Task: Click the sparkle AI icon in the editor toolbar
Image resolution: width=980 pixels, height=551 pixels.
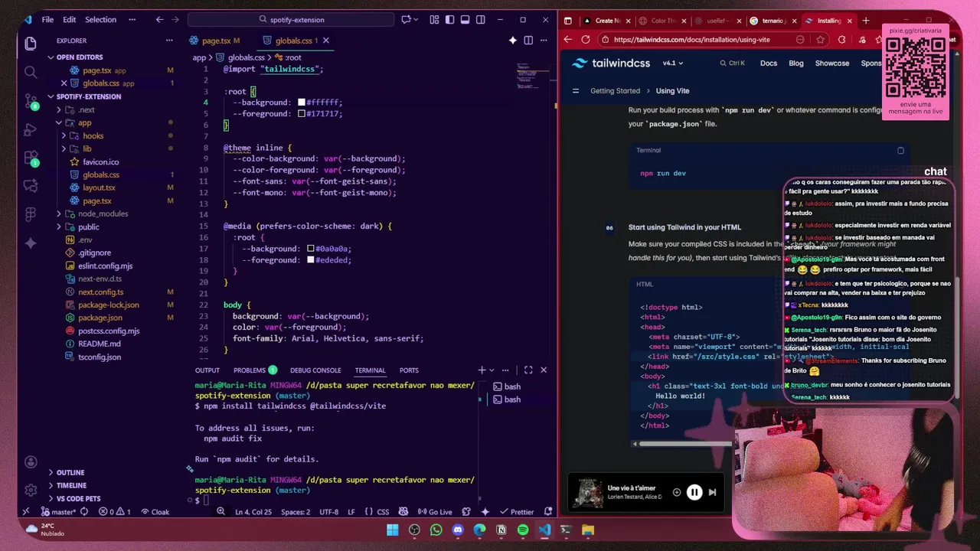Action: tap(513, 41)
